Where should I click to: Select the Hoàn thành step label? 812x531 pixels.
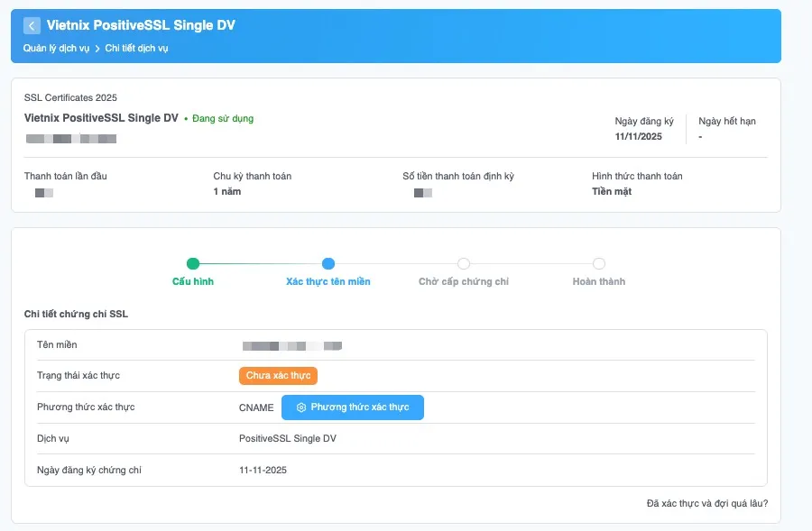coord(599,281)
